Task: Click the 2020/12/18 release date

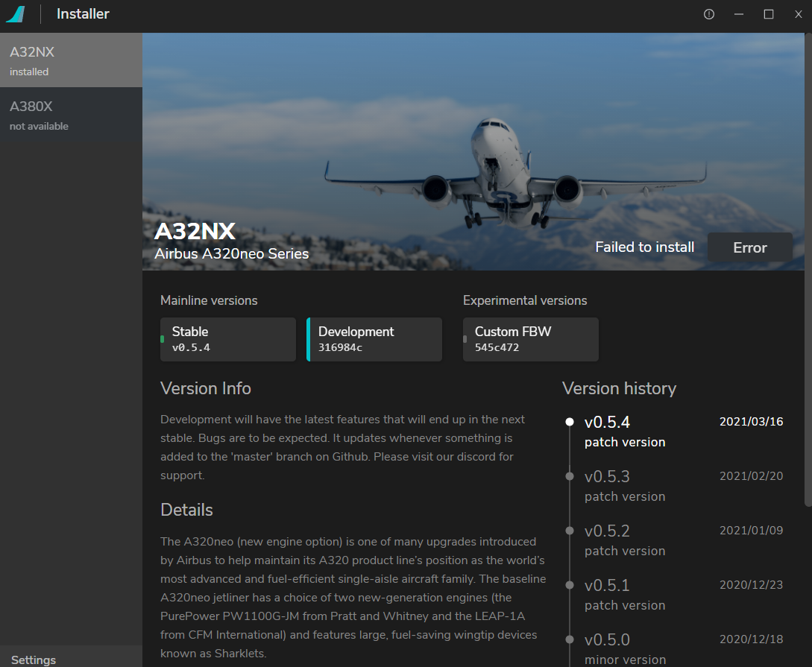Action: (751, 639)
